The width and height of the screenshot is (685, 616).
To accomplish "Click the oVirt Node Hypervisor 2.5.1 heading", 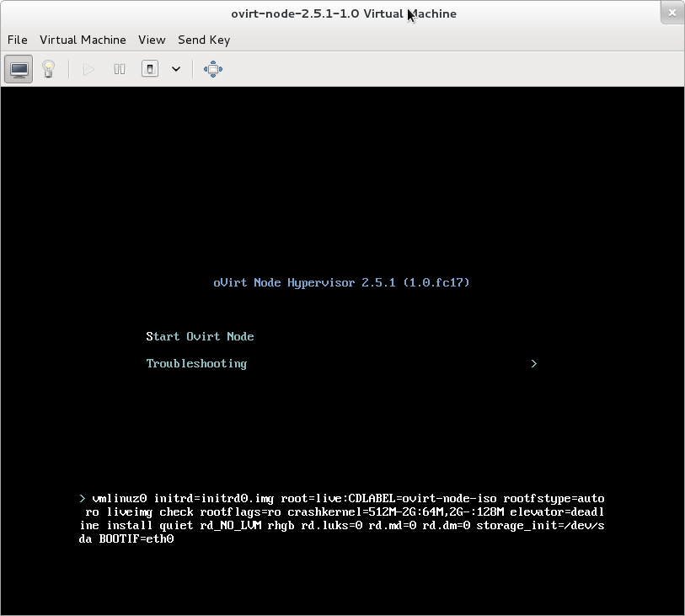I will point(341,282).
